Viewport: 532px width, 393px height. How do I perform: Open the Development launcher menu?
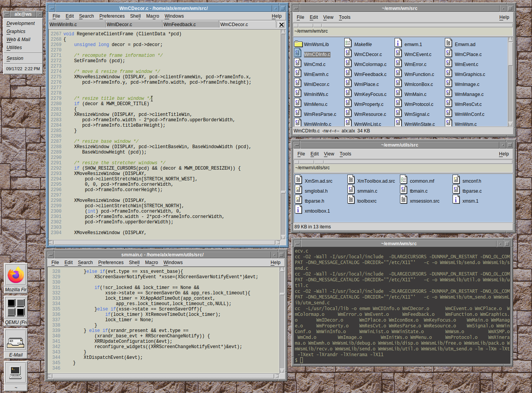coord(21,23)
